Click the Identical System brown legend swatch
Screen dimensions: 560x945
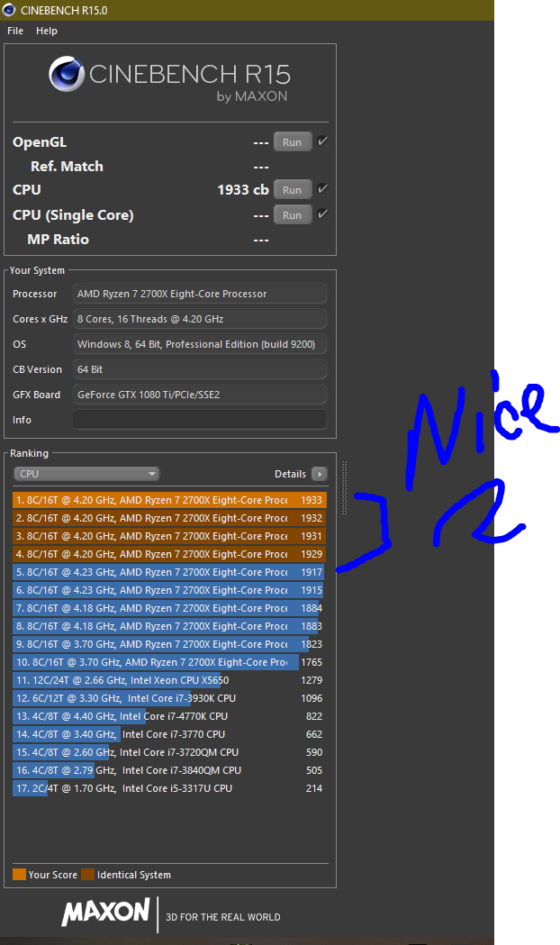click(x=88, y=875)
